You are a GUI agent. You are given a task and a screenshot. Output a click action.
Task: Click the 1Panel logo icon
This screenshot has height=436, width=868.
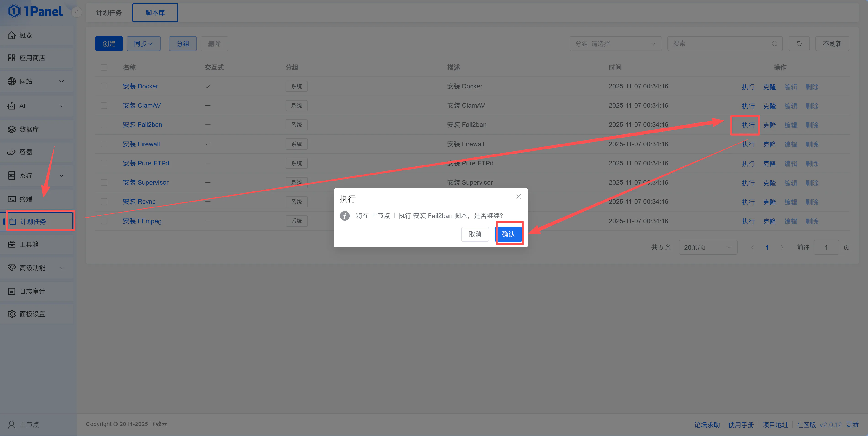(14, 11)
